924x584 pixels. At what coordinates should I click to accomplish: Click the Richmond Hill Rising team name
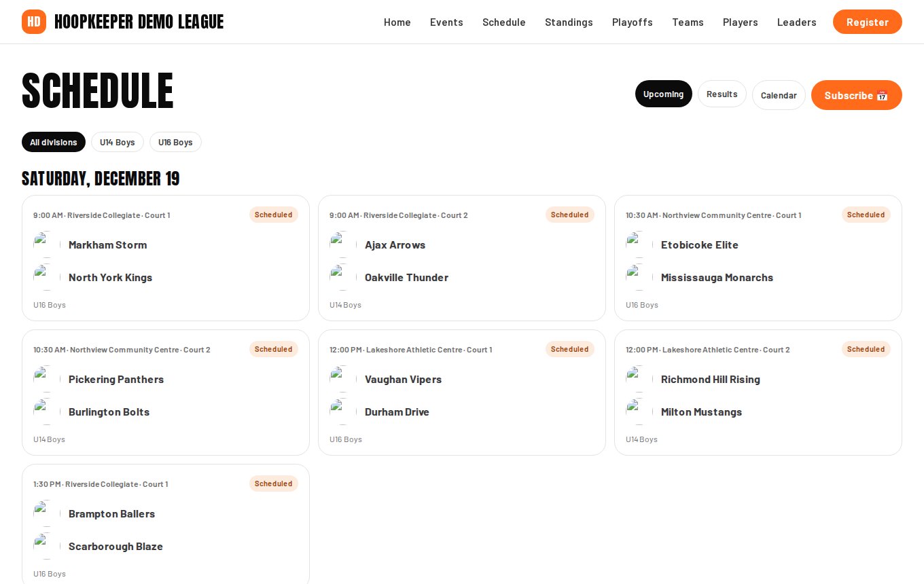click(710, 379)
